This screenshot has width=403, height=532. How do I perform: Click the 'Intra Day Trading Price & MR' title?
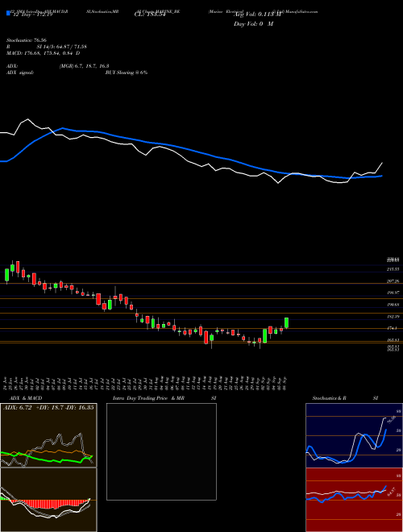[148, 398]
